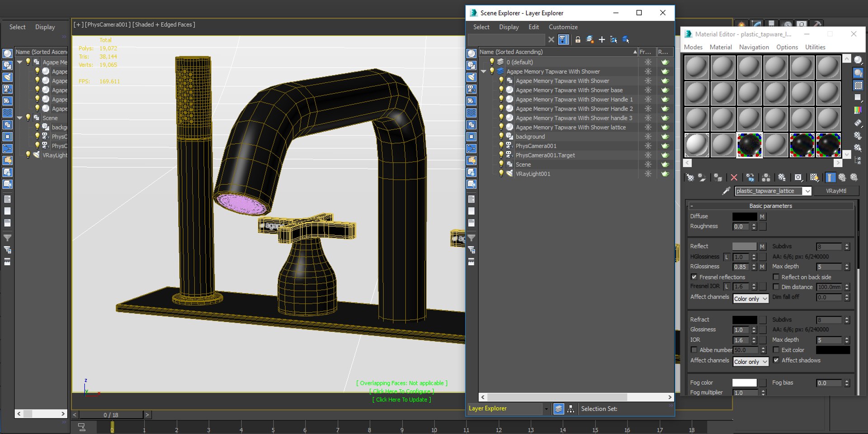Click the Go to Parent icon in Material Editor
This screenshot has height=434, width=868.
842,177
